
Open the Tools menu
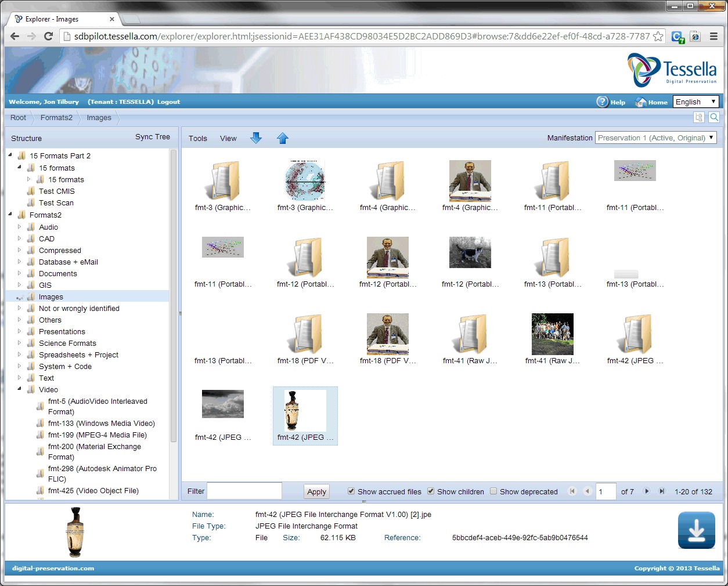(197, 139)
